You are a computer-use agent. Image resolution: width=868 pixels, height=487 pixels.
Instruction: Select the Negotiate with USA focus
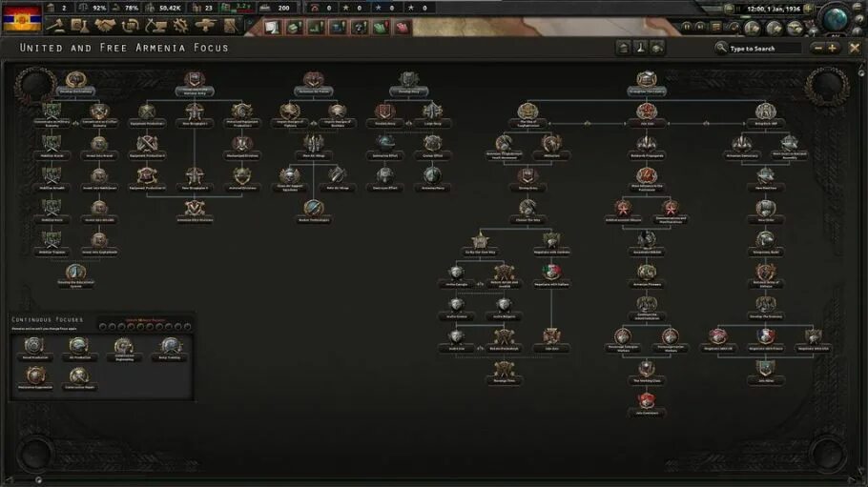point(814,339)
